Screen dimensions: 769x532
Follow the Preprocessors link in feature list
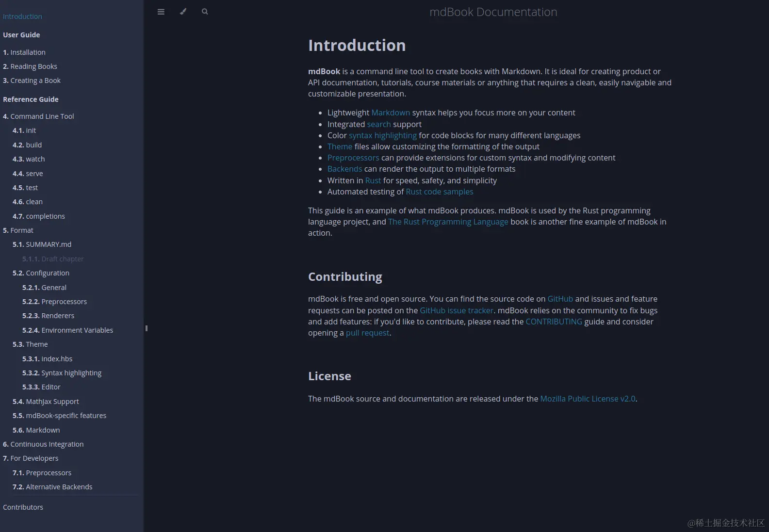click(x=353, y=158)
